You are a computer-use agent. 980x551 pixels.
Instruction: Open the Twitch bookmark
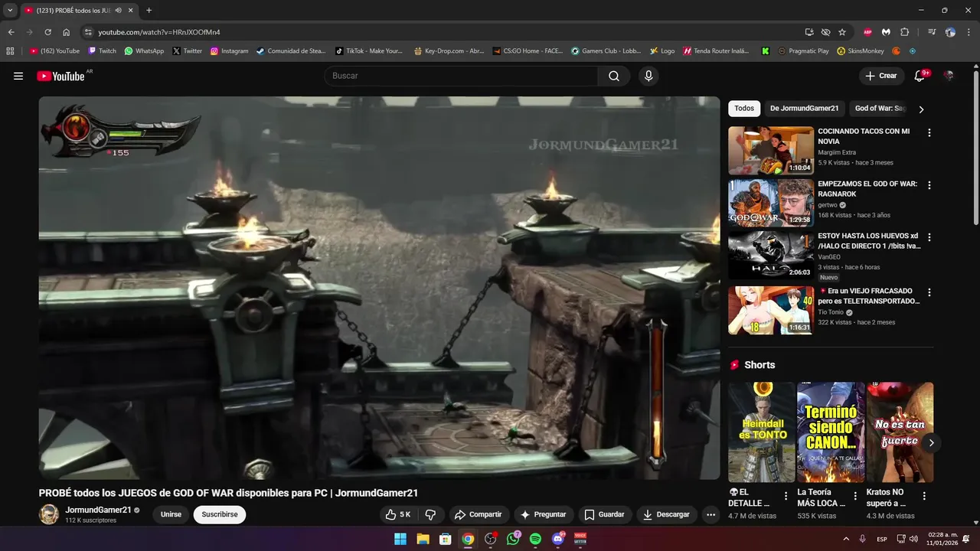(103, 51)
